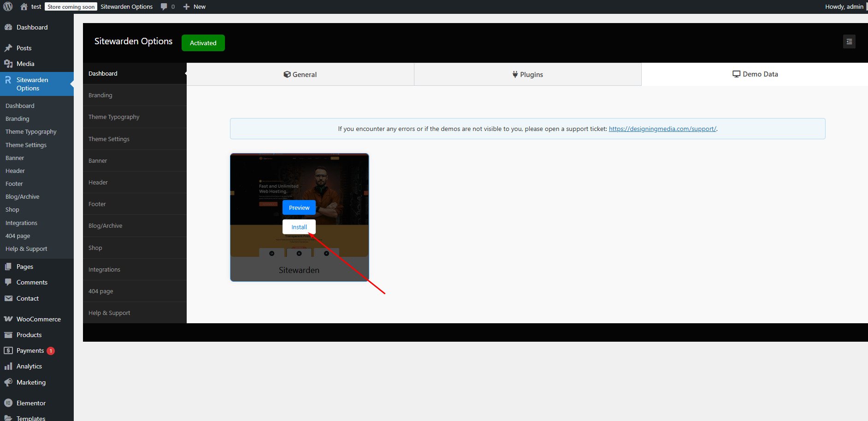Click the WordPress logo in the admin bar
Screen dimensions: 868x421
pos(8,6)
